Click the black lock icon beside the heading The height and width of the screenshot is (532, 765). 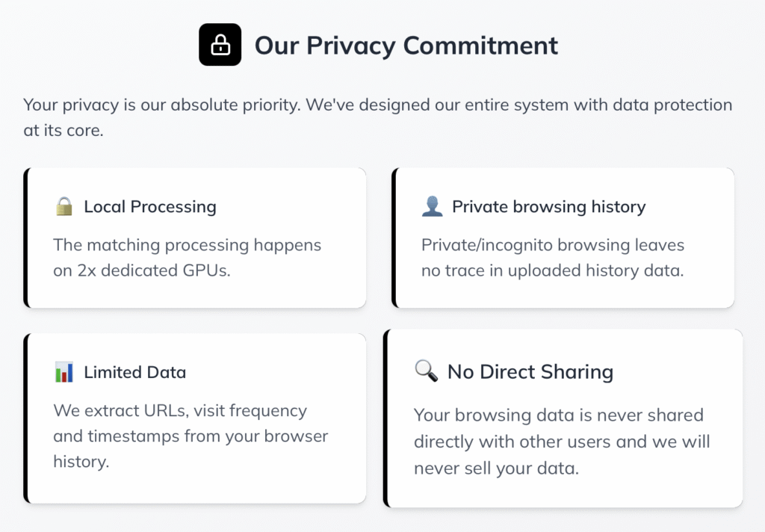tap(220, 45)
